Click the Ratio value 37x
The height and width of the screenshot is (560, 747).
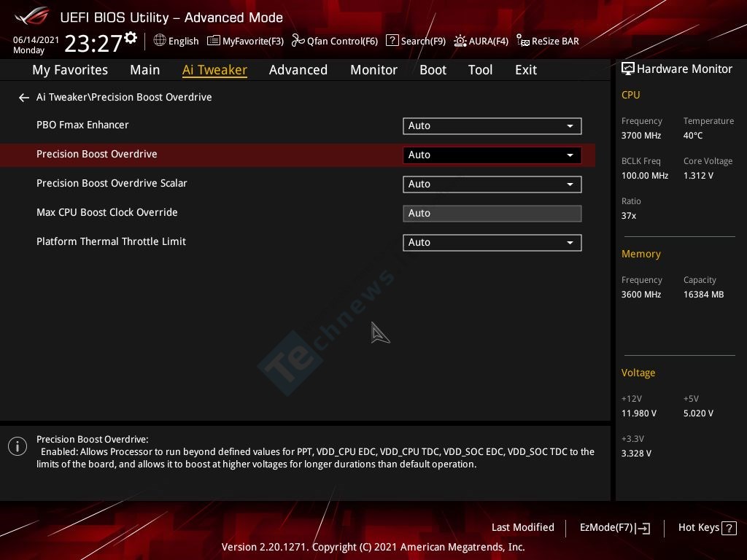[x=629, y=216]
